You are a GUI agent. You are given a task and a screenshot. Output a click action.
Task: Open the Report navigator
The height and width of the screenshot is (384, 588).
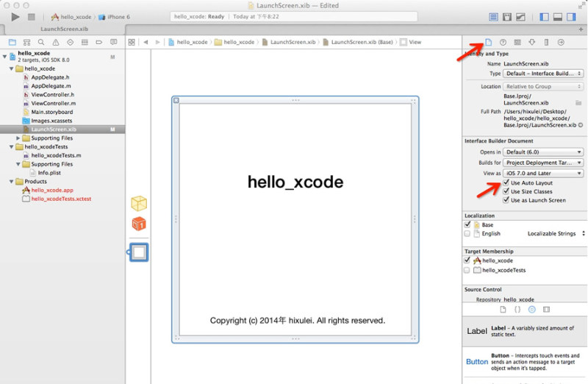point(114,42)
